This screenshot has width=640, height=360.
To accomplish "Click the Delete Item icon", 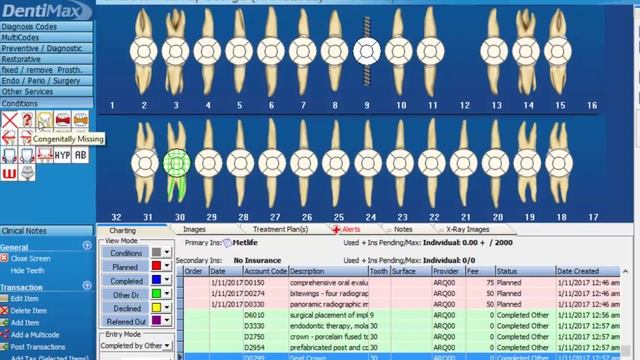I will pyautogui.click(x=4, y=311).
